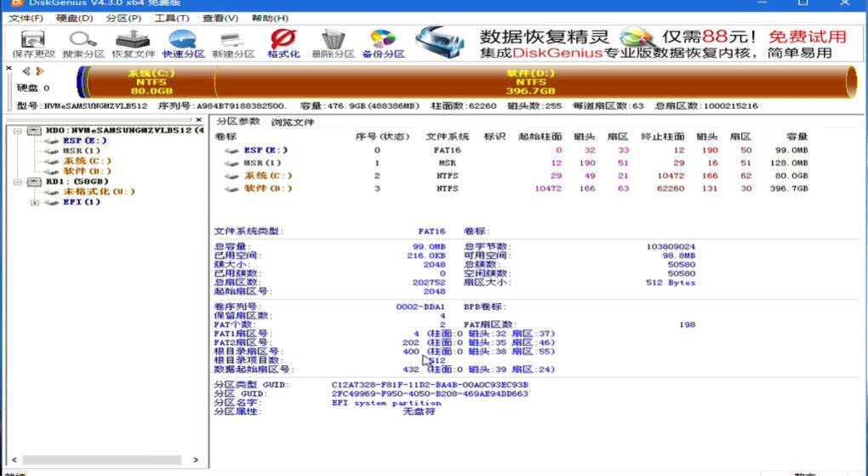
Task: Select the RD1:(58GB) disk in the tree
Action: pyautogui.click(x=77, y=181)
